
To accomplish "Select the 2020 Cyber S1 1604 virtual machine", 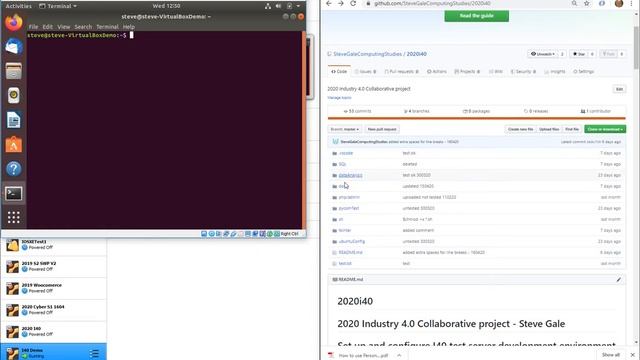I will click(x=53, y=310).
